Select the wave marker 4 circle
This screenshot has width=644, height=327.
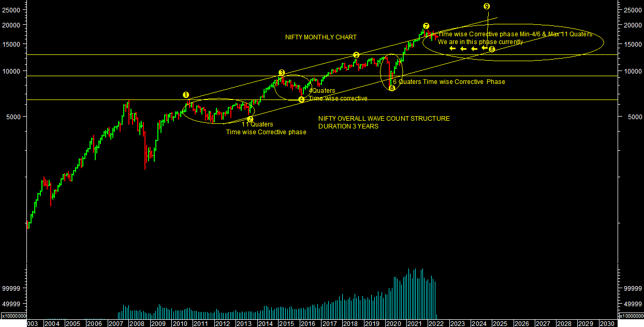(x=301, y=99)
